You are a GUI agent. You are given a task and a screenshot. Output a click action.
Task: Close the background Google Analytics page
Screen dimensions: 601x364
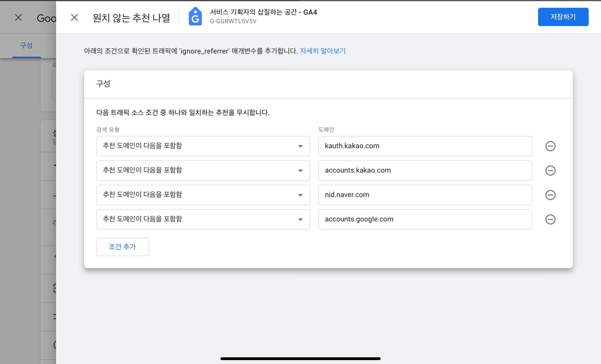[18, 18]
